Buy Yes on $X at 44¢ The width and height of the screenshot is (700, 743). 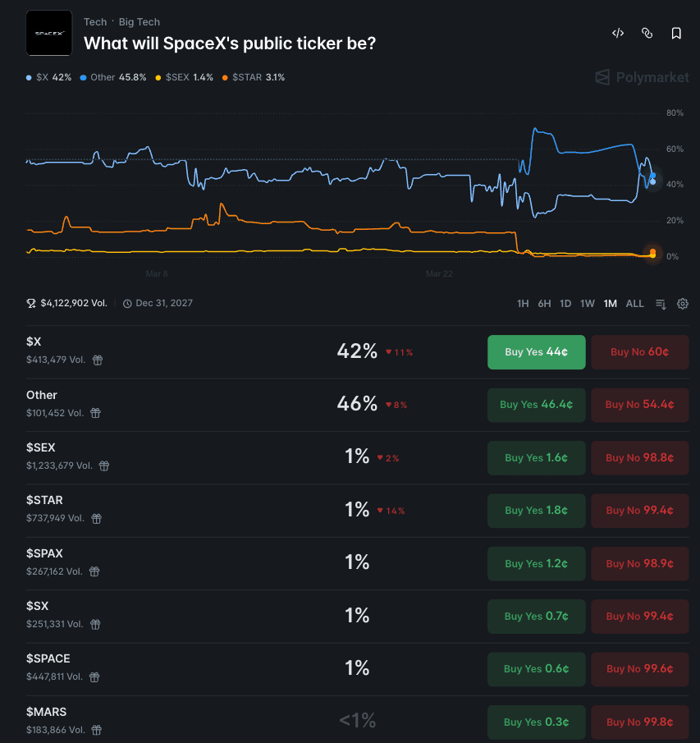point(536,352)
